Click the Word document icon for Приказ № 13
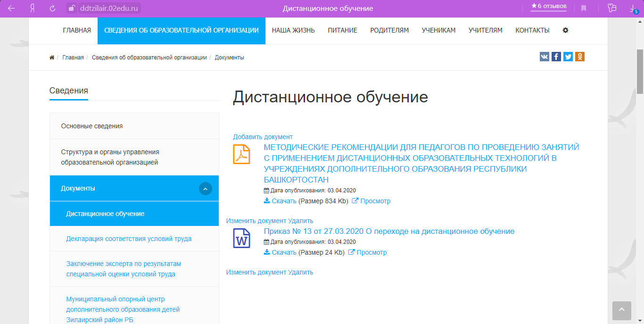Screen dimensions: 644x324 [242, 238]
